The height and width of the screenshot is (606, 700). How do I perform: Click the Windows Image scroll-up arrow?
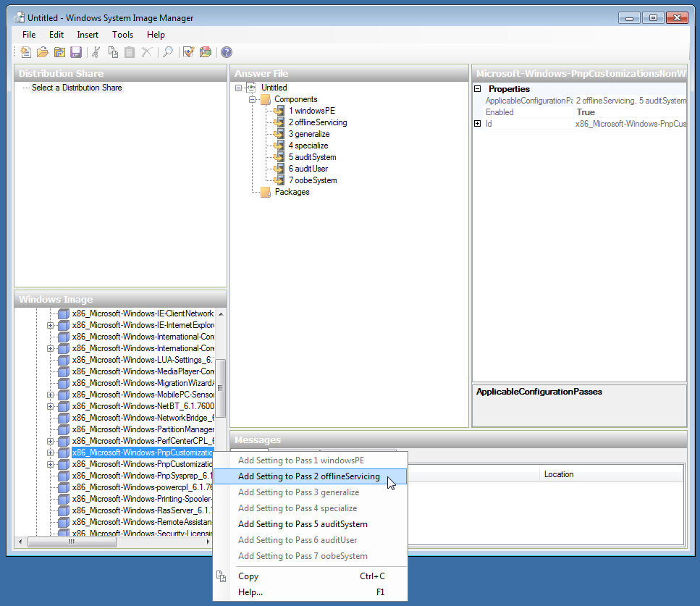tap(221, 314)
